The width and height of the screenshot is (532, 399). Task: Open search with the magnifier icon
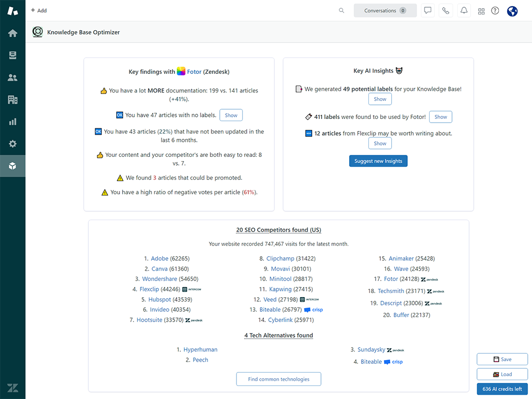(341, 10)
